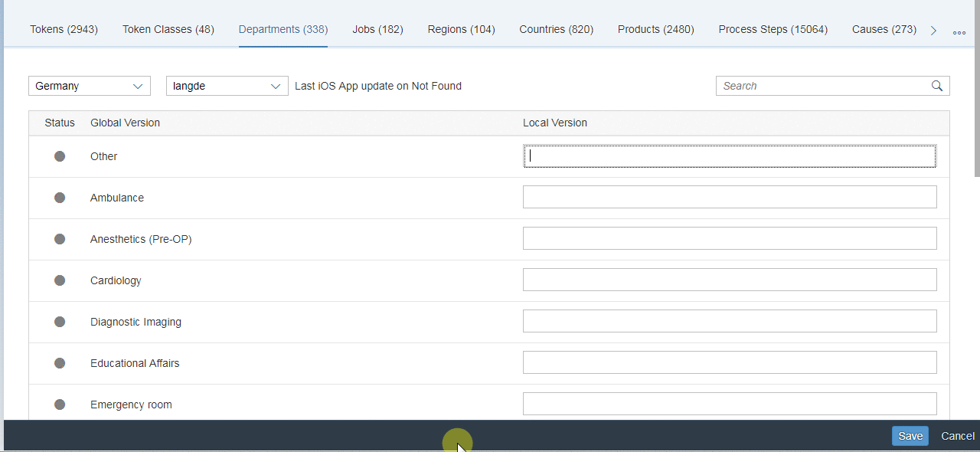Open the overflow menu with three dots
This screenshot has height=452, width=980.
click(x=959, y=32)
